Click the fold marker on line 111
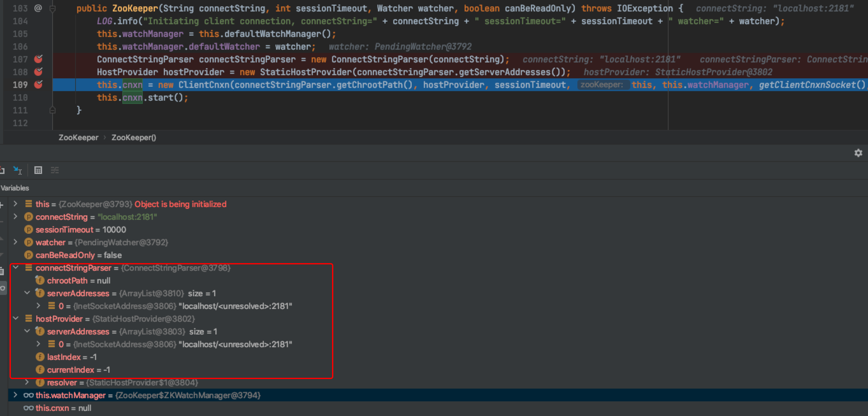The image size is (868, 416). click(x=52, y=110)
